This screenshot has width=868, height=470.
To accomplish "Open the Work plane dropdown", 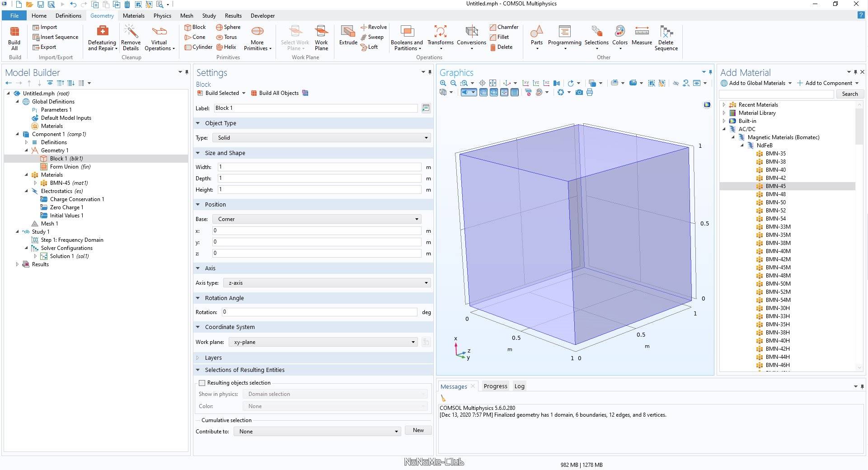I will (x=323, y=342).
